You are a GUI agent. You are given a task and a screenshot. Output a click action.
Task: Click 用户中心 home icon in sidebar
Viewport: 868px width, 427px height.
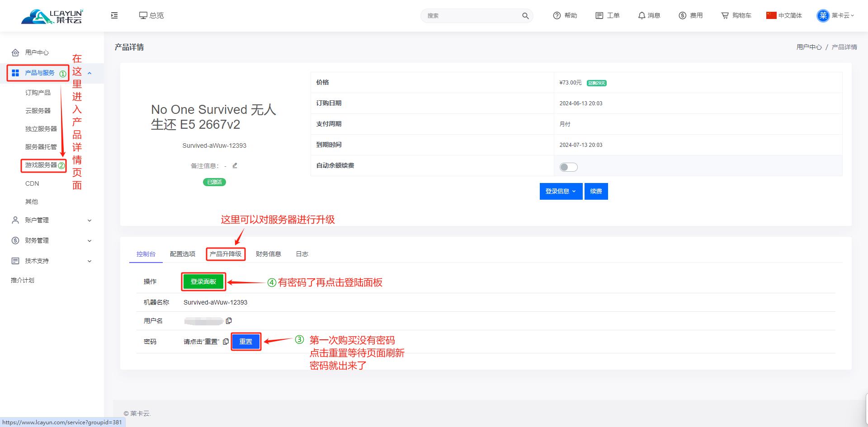coord(15,52)
